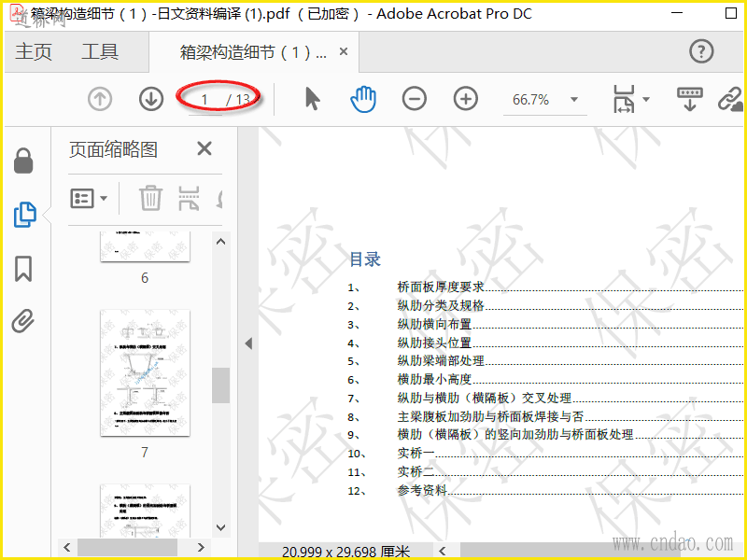Image resolution: width=747 pixels, height=560 pixels.
Task: Open contents entry 实桥一
Action: point(416,453)
